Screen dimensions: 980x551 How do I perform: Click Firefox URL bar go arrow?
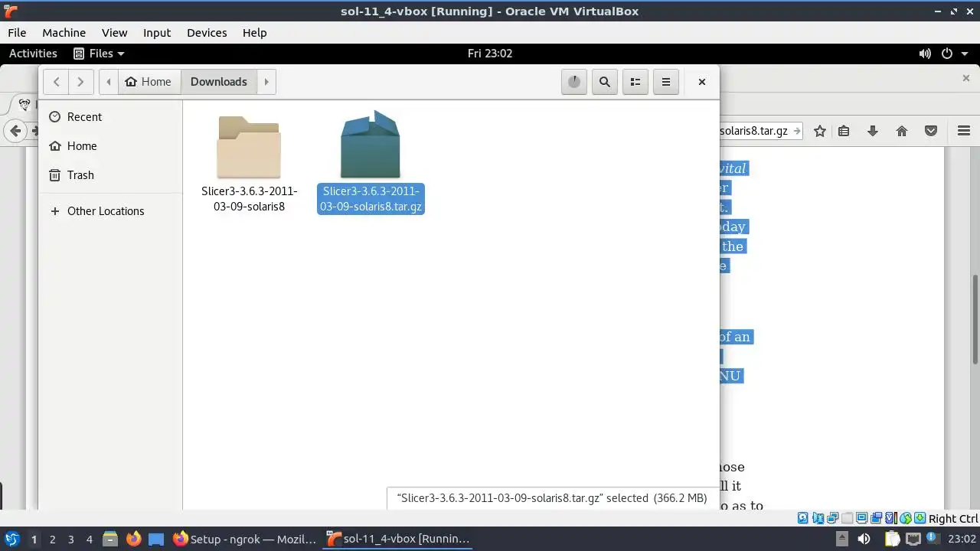pos(797,131)
